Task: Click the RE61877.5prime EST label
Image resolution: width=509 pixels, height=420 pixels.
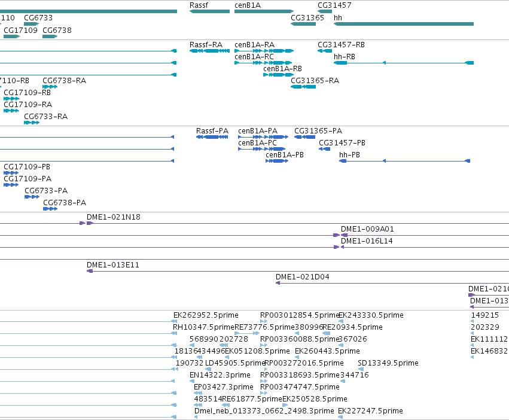Action: tap(252, 399)
